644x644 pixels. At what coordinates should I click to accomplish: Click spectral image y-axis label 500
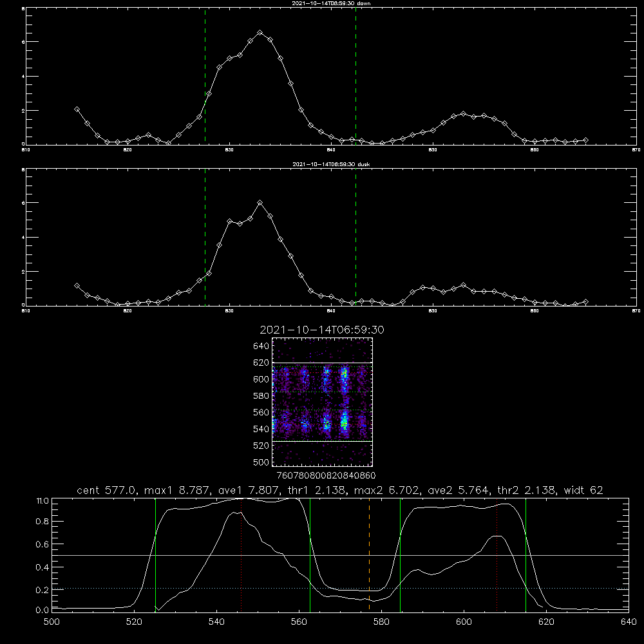261,462
